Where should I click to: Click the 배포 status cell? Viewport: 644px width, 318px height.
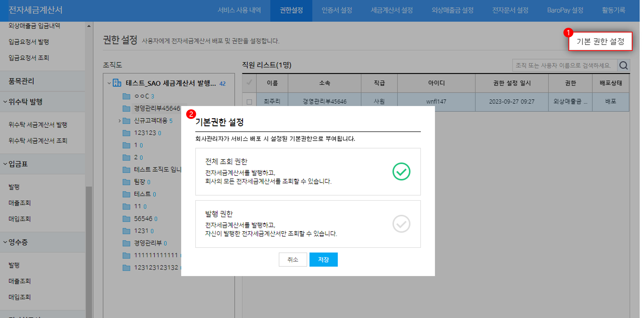point(610,101)
